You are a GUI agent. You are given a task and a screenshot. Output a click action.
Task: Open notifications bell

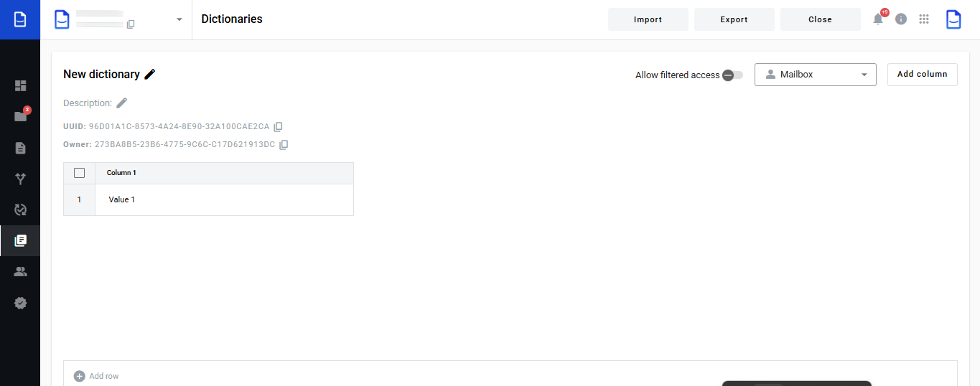[878, 19]
